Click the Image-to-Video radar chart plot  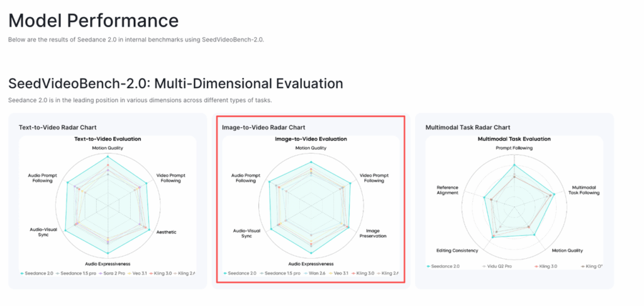click(311, 205)
